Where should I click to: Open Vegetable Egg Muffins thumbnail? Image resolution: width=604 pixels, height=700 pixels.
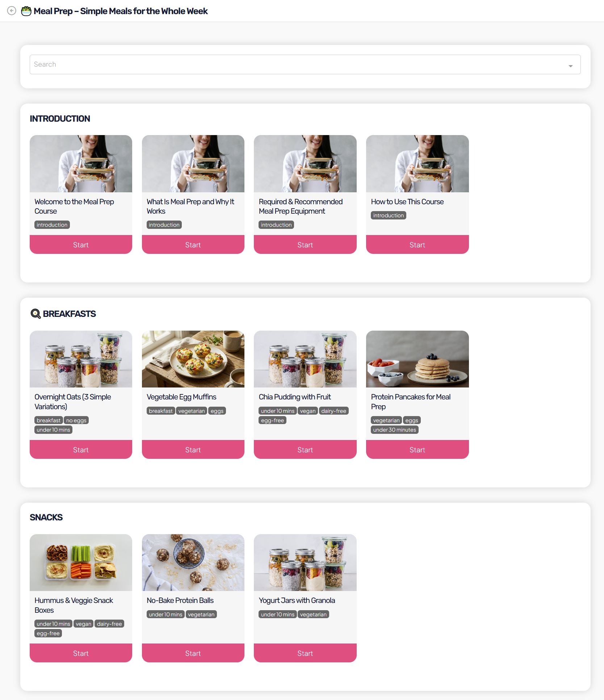(193, 359)
